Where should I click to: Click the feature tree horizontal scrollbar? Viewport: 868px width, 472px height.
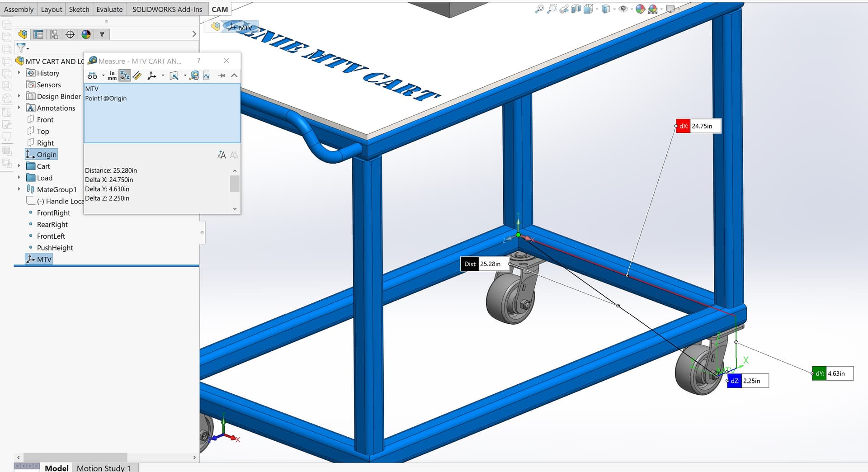point(75,457)
